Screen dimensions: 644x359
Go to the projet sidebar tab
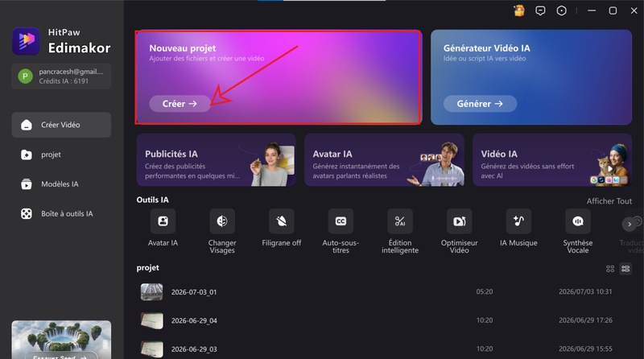[x=61, y=155]
